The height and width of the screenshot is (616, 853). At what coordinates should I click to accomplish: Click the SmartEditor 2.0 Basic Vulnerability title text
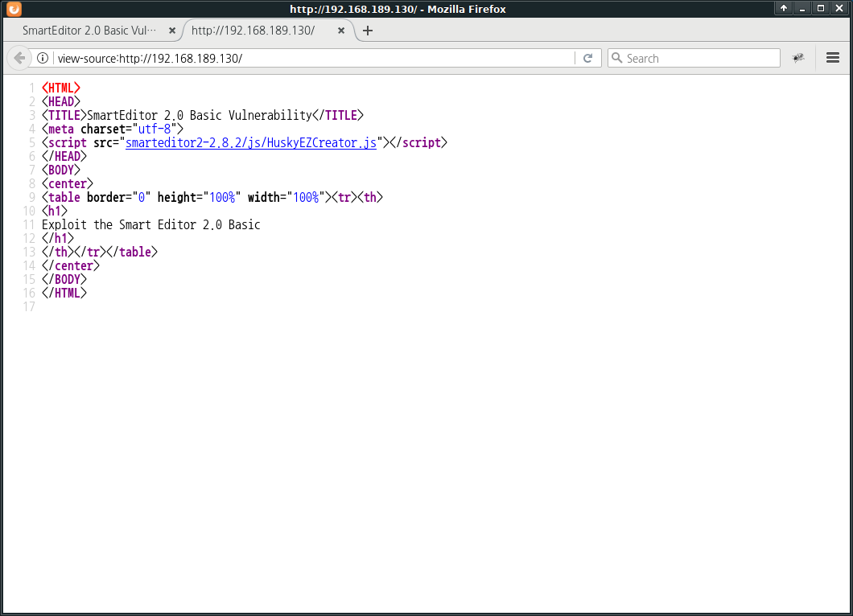[199, 115]
